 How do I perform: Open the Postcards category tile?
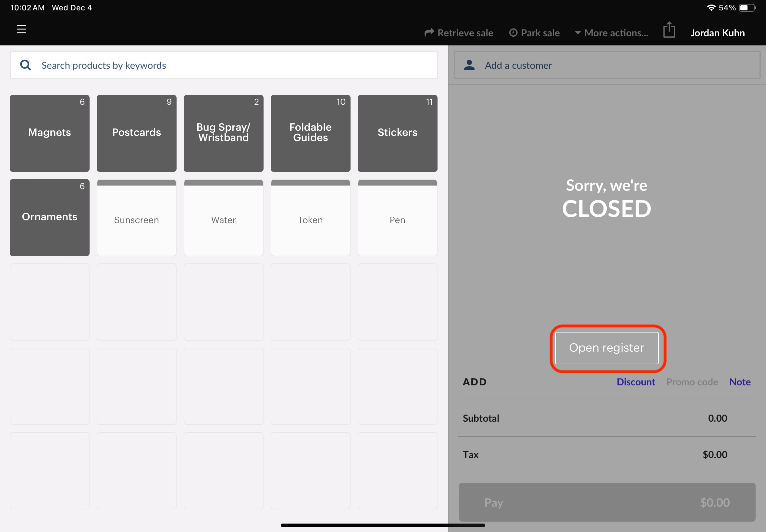click(x=137, y=133)
